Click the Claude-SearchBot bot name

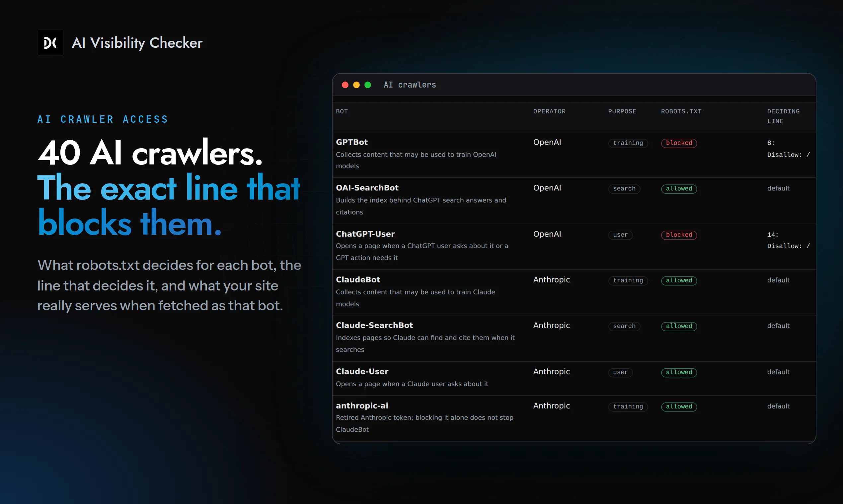[x=374, y=325]
